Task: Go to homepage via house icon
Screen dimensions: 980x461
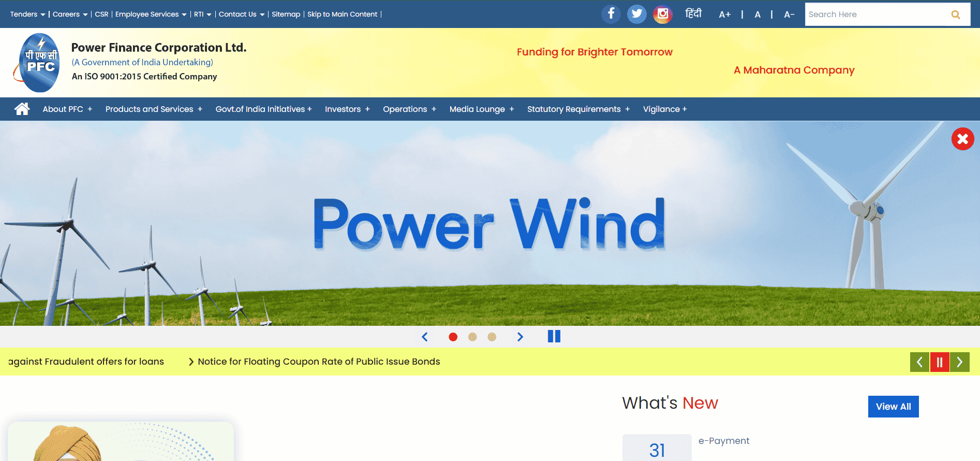Action: pos(22,109)
